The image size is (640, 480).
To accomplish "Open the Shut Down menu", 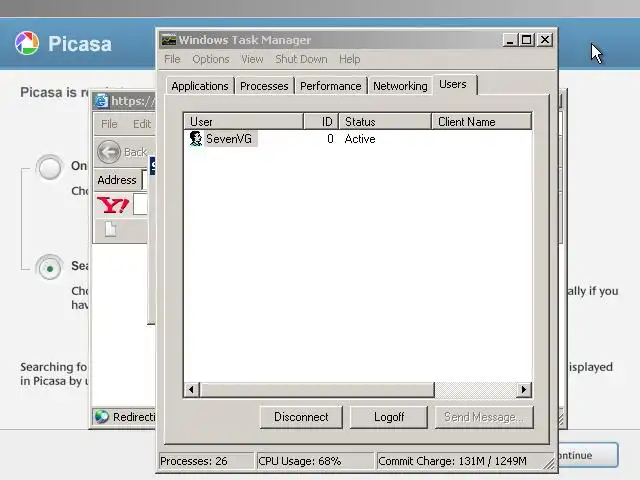I will click(301, 59).
